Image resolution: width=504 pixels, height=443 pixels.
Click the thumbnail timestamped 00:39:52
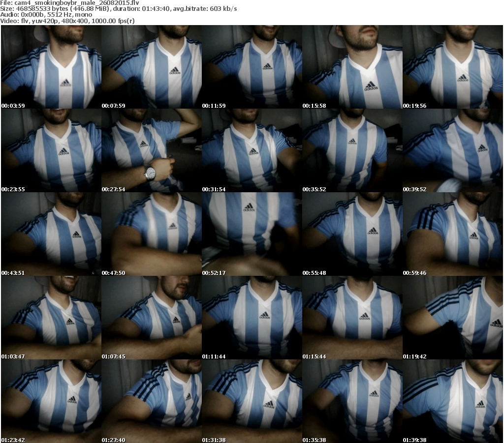point(453,150)
